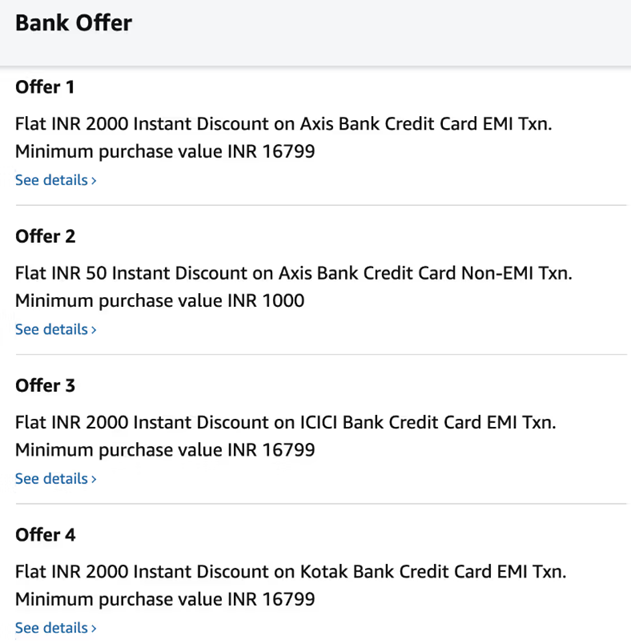The height and width of the screenshot is (644, 631).
Task: Select the Offer 4 heading
Action: [45, 535]
